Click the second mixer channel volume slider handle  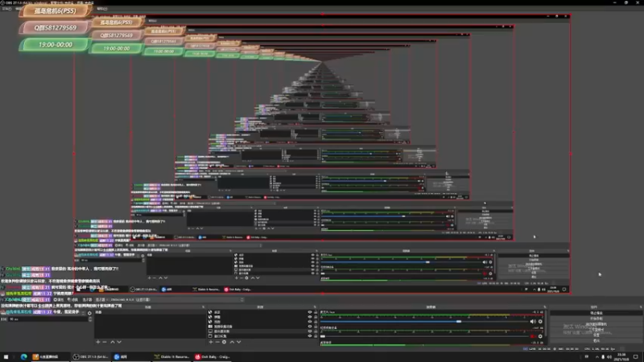pos(323,336)
